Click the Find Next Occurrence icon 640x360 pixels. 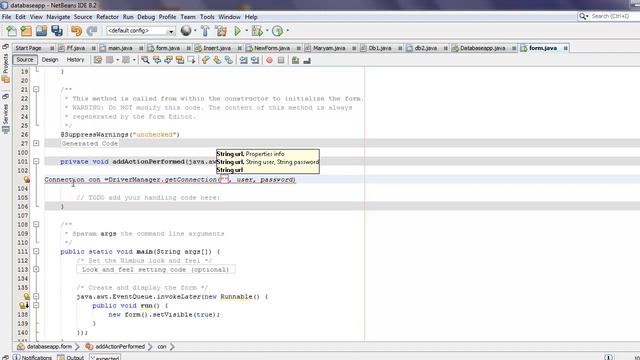[168, 60]
